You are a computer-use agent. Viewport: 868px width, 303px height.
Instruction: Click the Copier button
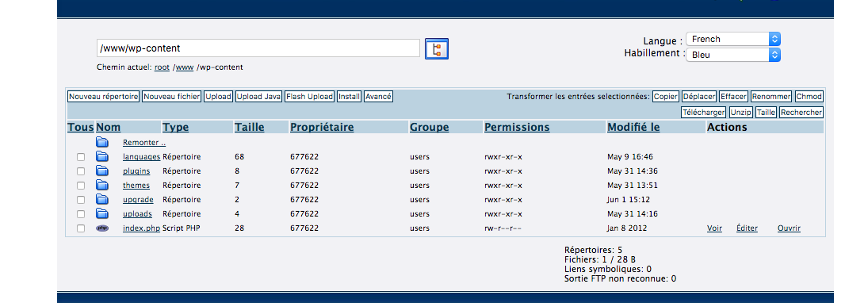pyautogui.click(x=666, y=97)
